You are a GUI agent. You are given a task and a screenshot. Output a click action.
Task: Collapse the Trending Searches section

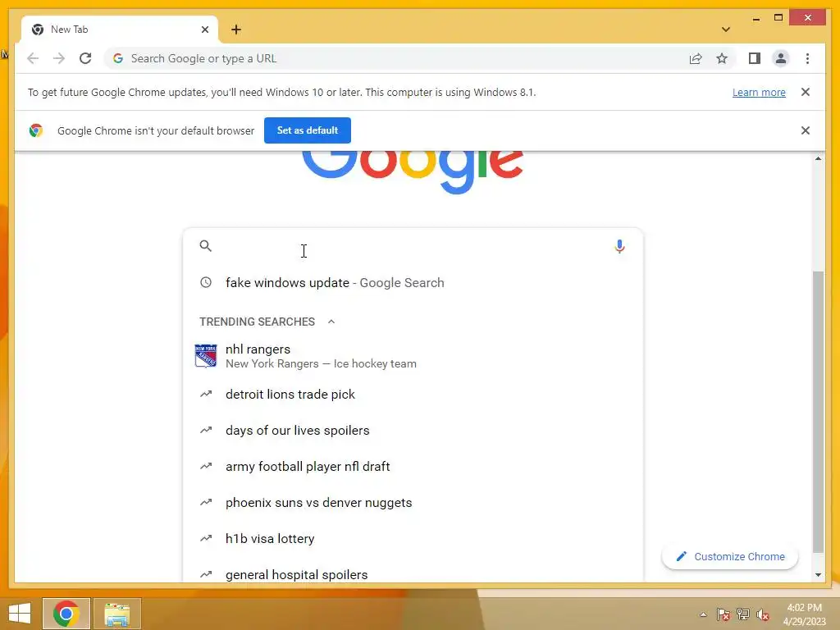coord(331,322)
